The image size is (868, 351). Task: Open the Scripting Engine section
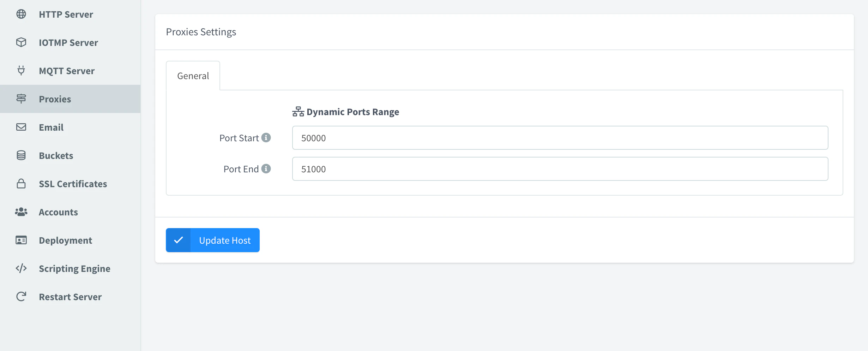(x=70, y=268)
